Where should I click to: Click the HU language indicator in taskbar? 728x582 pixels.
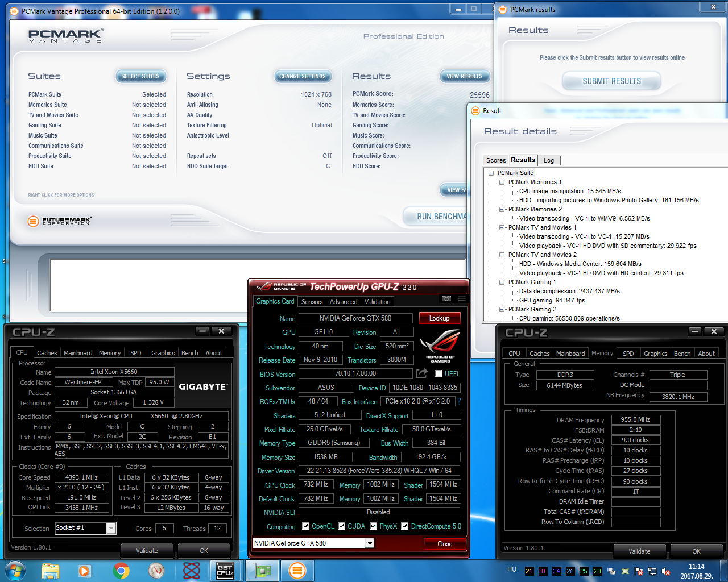point(512,569)
